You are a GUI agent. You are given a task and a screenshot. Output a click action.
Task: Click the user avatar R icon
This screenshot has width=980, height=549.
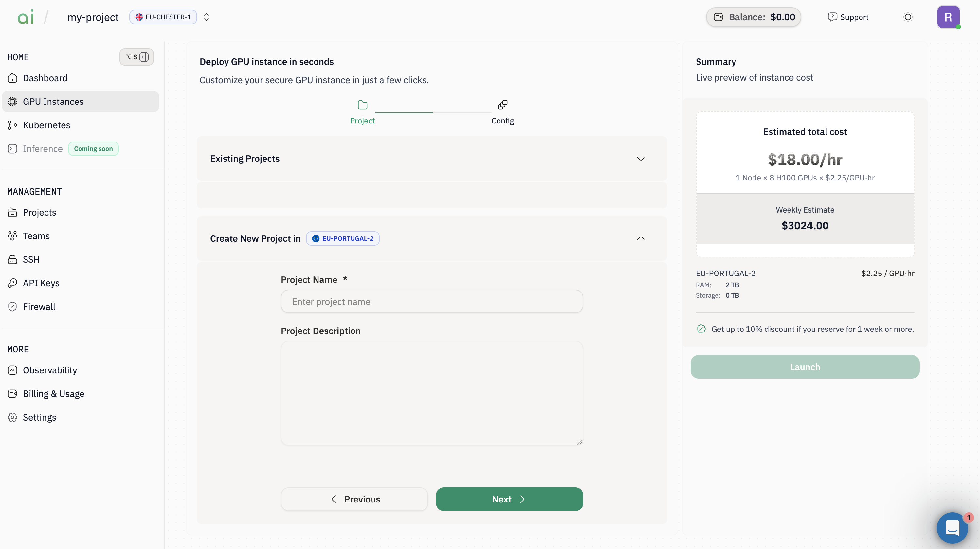[x=948, y=17]
